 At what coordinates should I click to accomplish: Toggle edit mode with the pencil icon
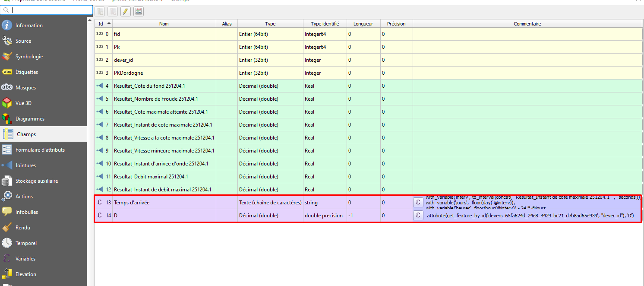pos(126,11)
